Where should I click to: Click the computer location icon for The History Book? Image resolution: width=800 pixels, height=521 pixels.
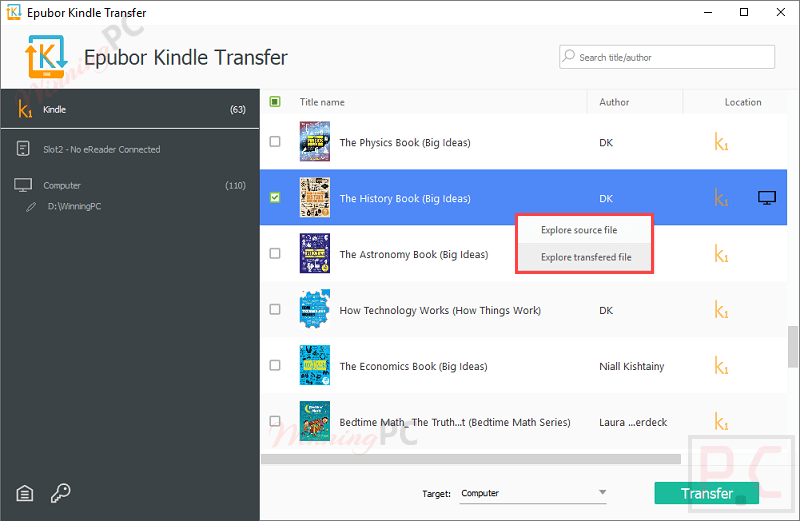(767, 197)
